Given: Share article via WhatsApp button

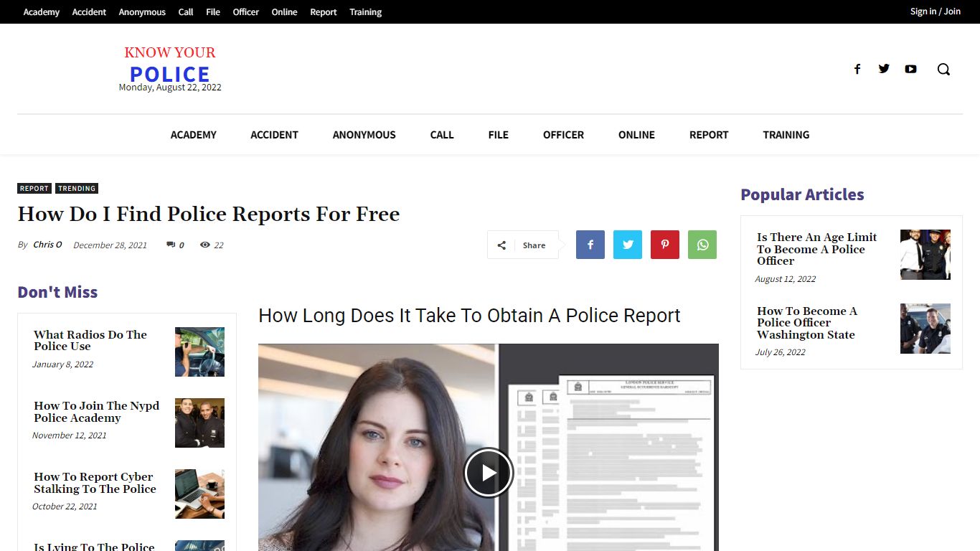Looking at the screenshot, I should pyautogui.click(x=702, y=245).
